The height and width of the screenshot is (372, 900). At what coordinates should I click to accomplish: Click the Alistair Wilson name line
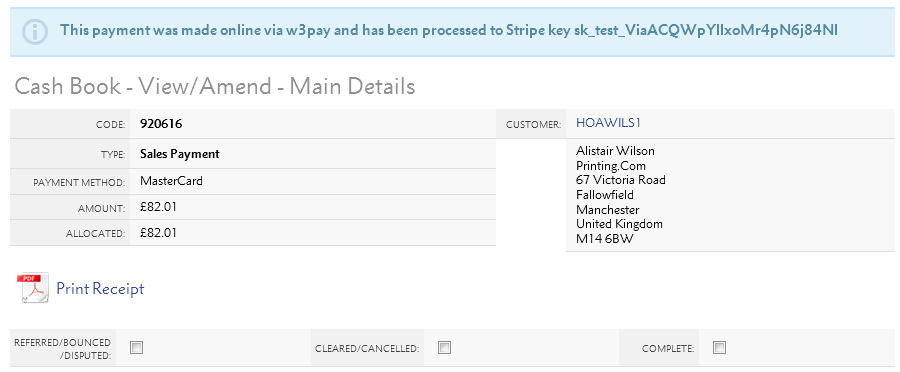[615, 151]
